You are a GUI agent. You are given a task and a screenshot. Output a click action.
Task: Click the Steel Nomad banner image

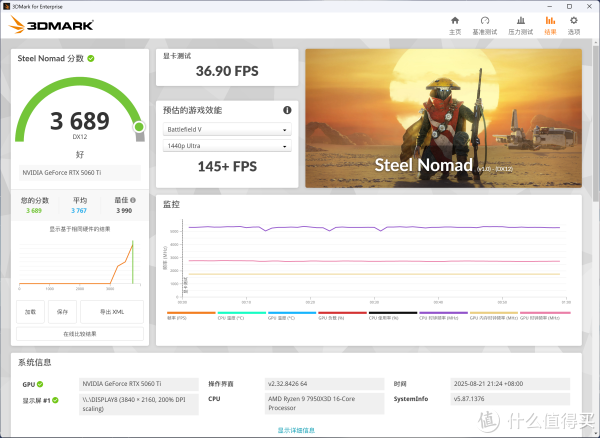(443, 118)
